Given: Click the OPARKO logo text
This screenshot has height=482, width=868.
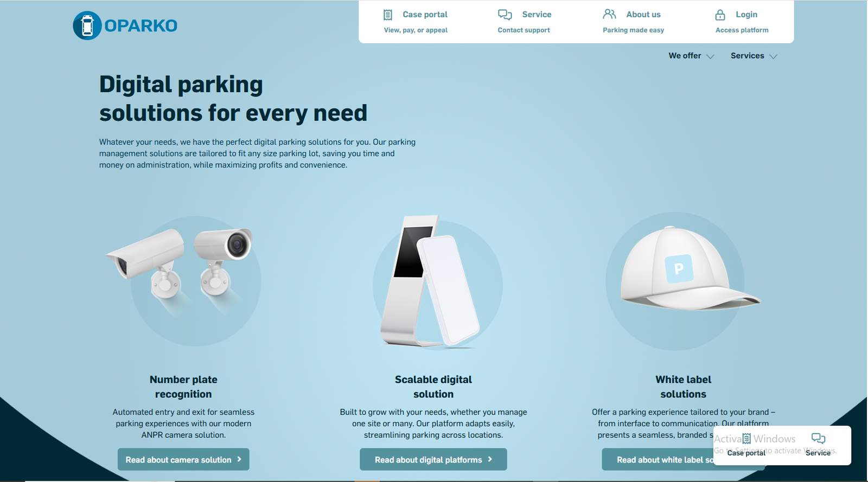Looking at the screenshot, I should point(141,25).
